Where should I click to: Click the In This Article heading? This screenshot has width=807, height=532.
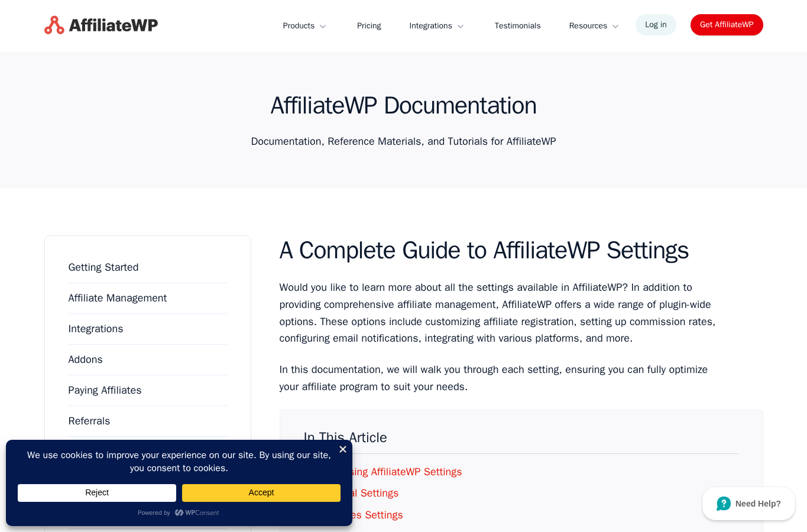click(x=345, y=437)
